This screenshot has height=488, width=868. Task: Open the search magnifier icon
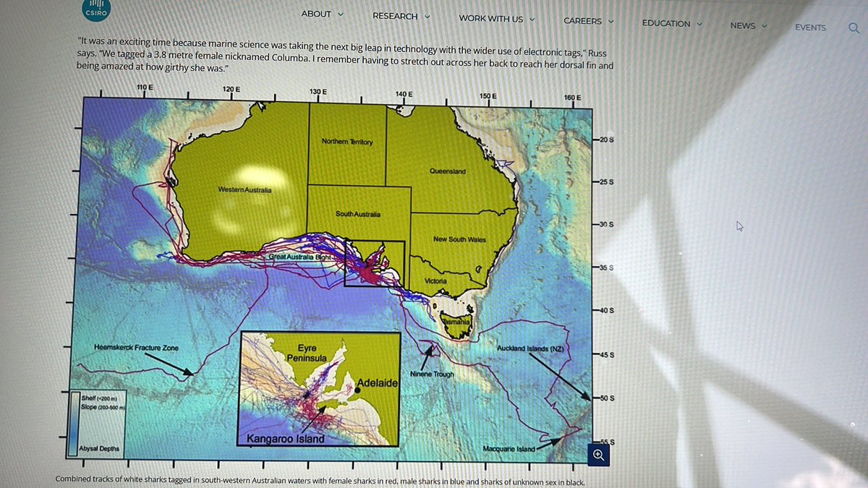pos(854,27)
